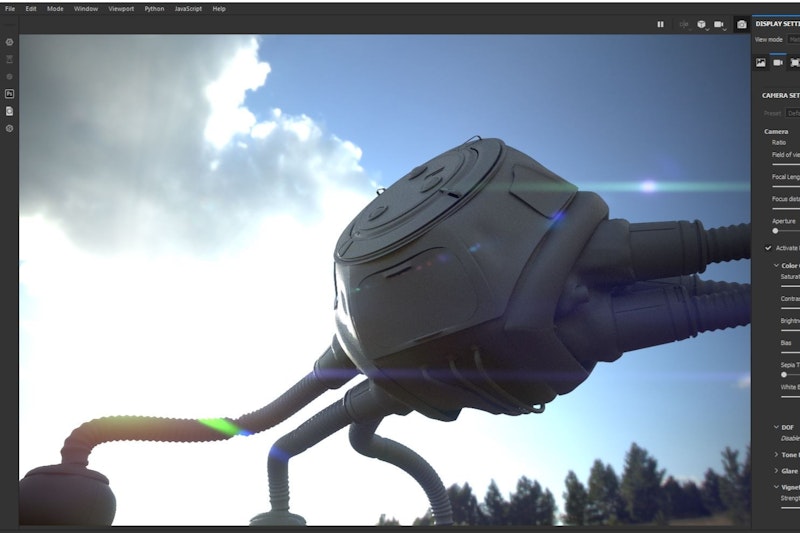Select the environment image settings tab
This screenshot has width=800, height=533.
pos(761,62)
